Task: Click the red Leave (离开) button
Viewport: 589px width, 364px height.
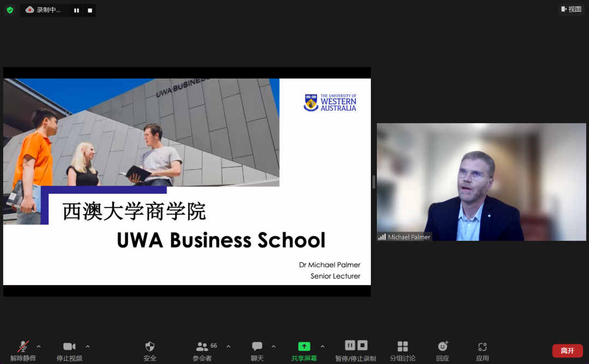Action: [567, 350]
